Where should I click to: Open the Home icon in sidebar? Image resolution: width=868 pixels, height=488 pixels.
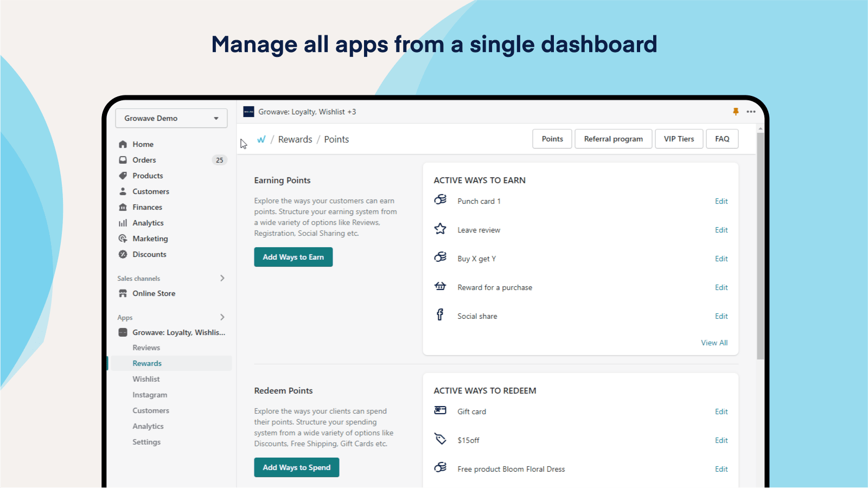123,144
